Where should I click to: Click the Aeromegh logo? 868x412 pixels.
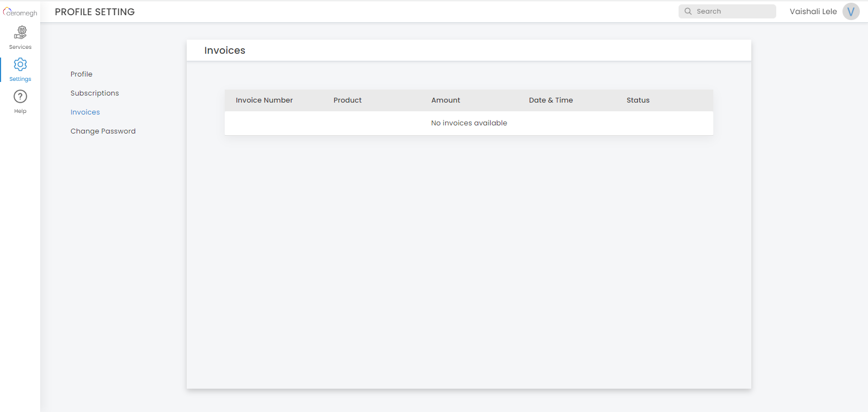coord(20,12)
